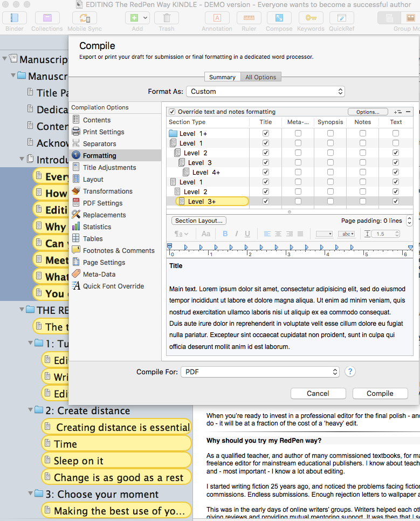
Task: Open Collections in the toolbar
Action: (47, 18)
